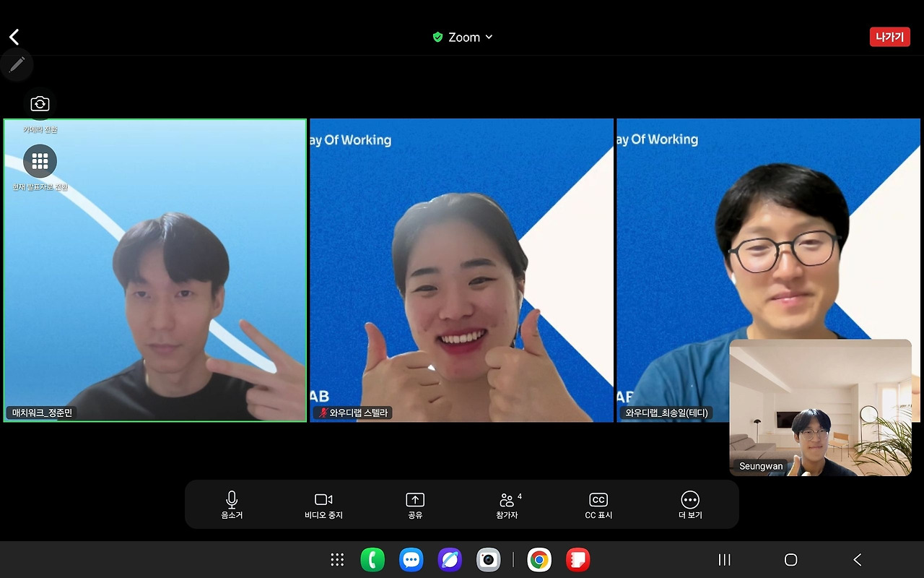Tap the system back arrow in navigation bar

coord(857,560)
